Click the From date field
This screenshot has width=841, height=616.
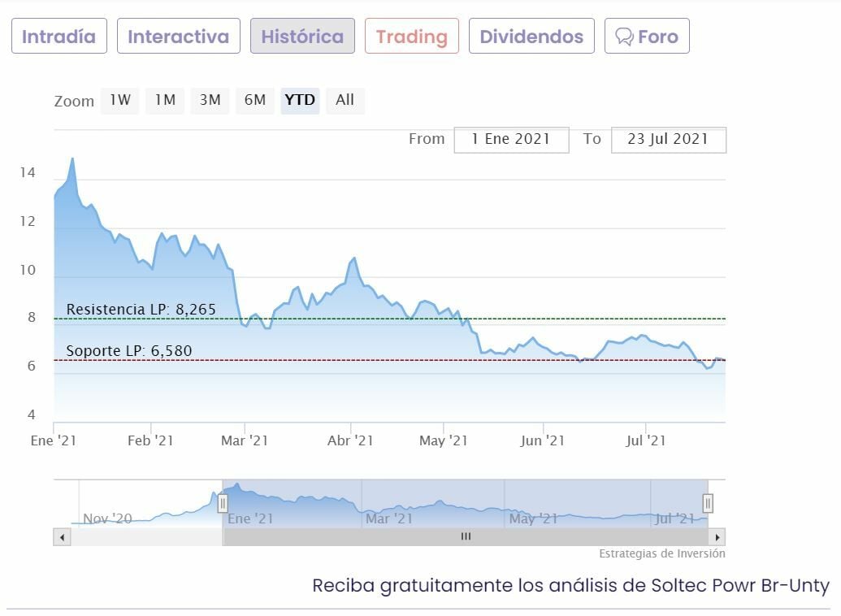click(x=511, y=139)
